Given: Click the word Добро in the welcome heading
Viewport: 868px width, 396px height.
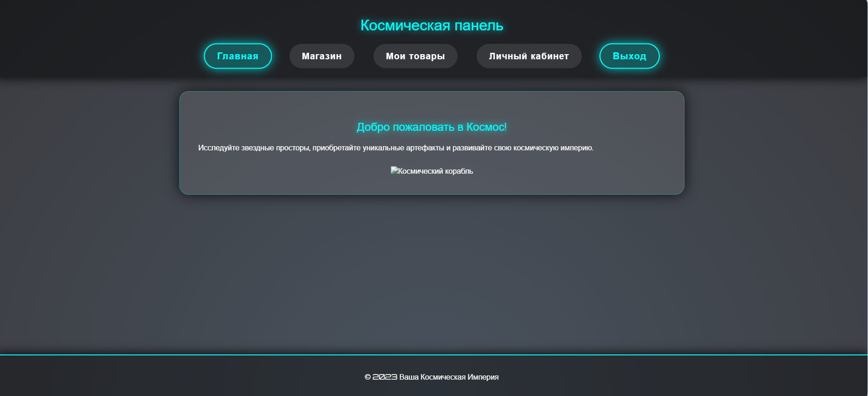Looking at the screenshot, I should [373, 127].
